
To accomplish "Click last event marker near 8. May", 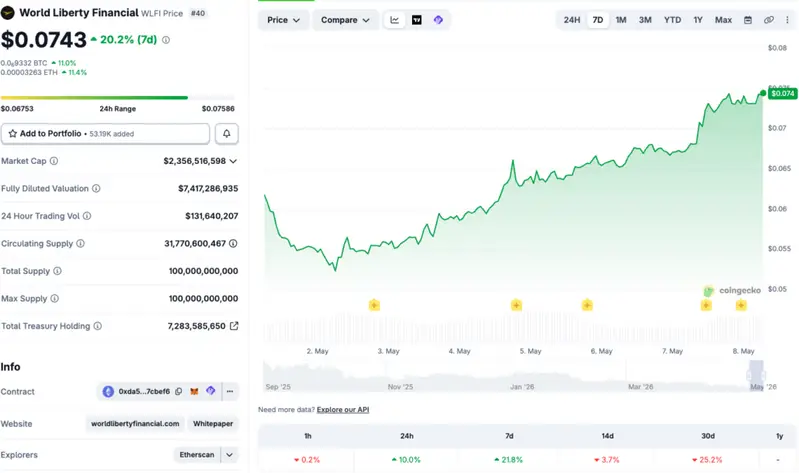I will point(741,305).
